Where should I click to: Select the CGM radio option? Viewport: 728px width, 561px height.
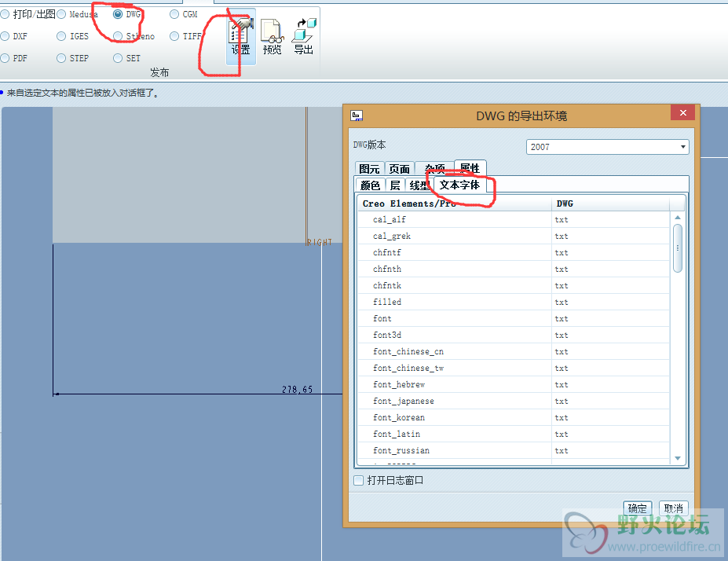[x=174, y=14]
